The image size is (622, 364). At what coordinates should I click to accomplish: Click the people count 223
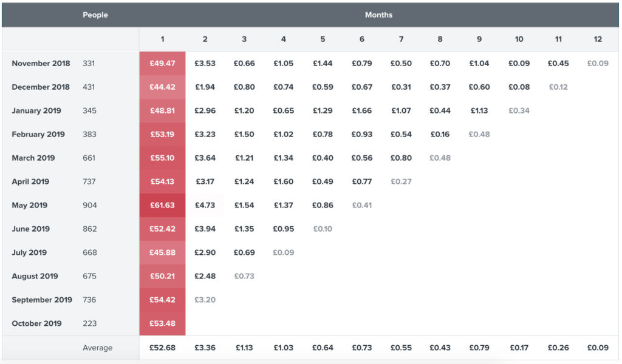[90, 323]
